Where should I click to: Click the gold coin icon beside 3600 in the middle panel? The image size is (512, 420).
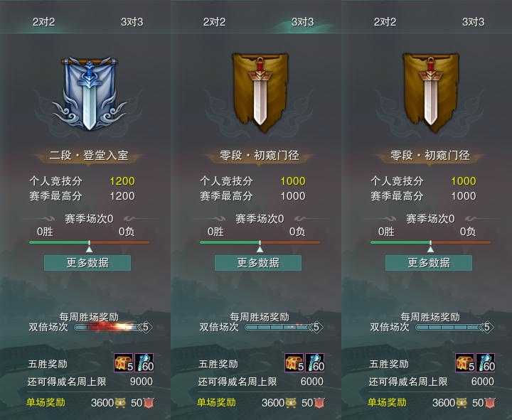click(x=291, y=403)
